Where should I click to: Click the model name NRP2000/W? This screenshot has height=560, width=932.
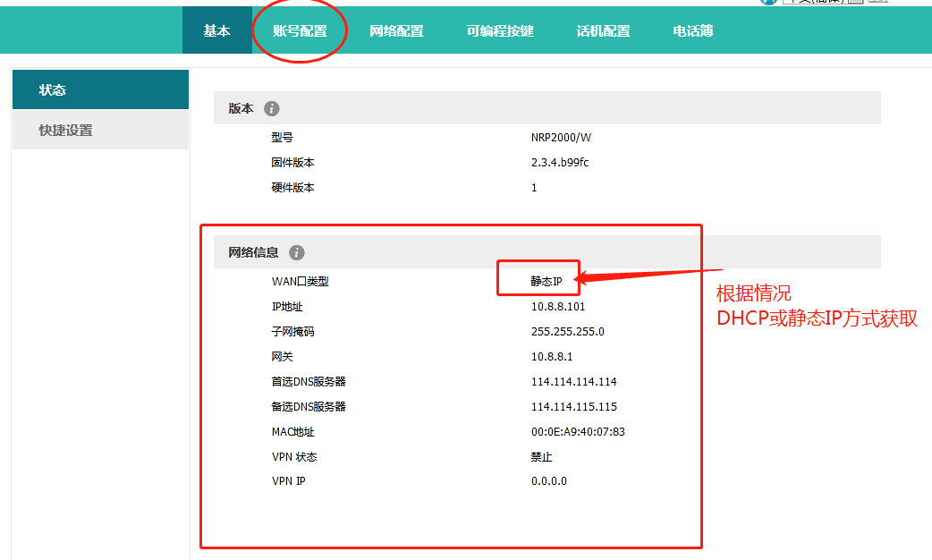coord(561,137)
